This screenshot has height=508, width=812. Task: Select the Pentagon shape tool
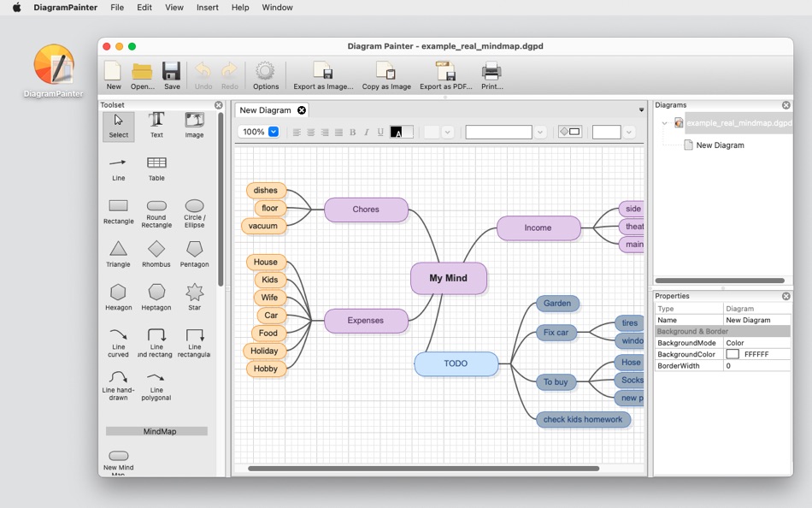click(x=194, y=255)
